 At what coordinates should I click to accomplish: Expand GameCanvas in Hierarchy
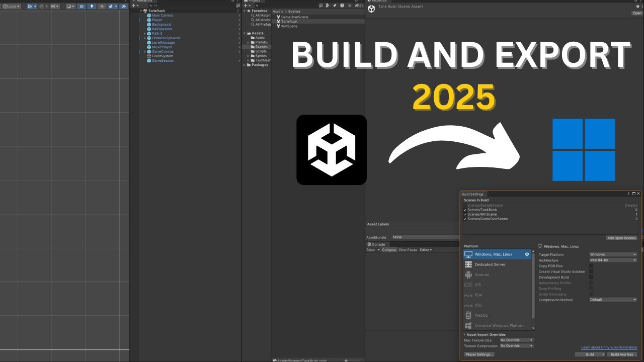coord(144,51)
